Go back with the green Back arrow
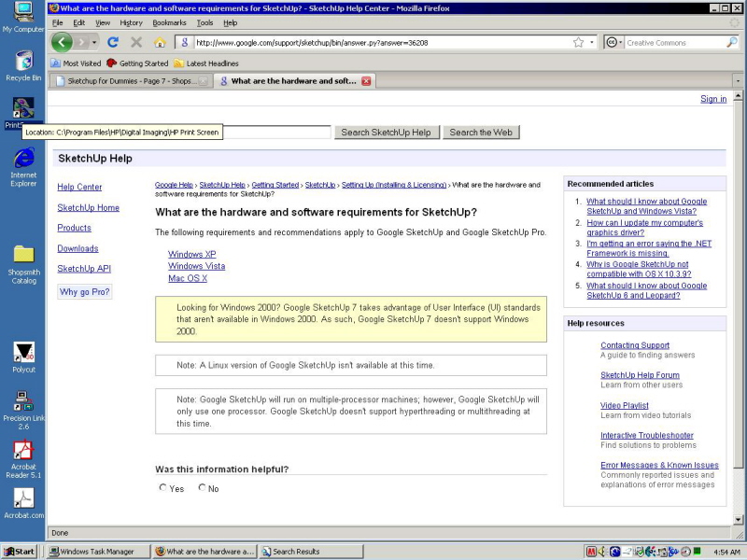The image size is (747, 560). click(62, 42)
